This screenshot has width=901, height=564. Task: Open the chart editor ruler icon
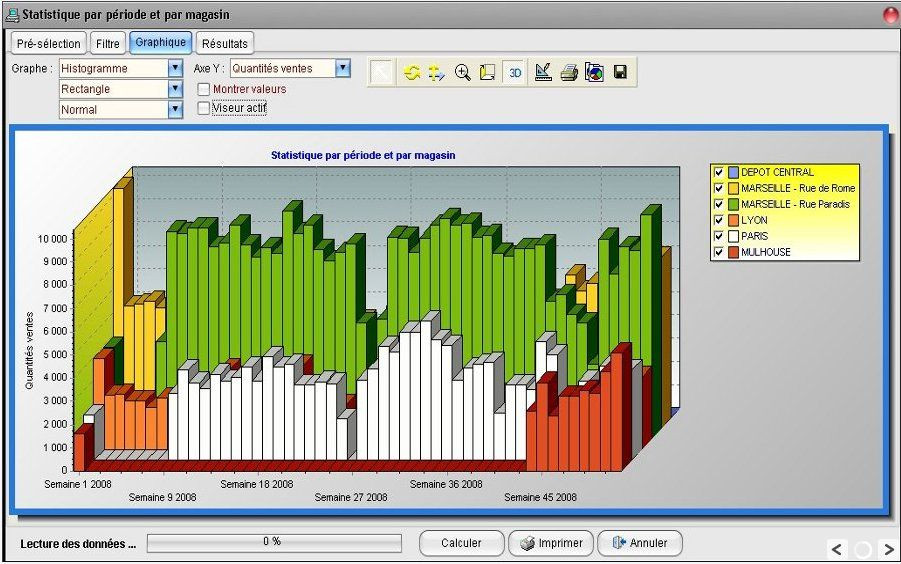tap(543, 73)
